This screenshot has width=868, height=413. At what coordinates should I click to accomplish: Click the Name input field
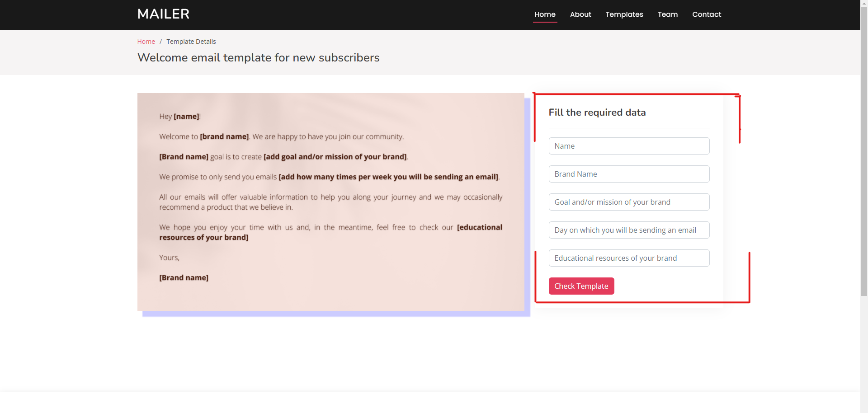click(629, 145)
